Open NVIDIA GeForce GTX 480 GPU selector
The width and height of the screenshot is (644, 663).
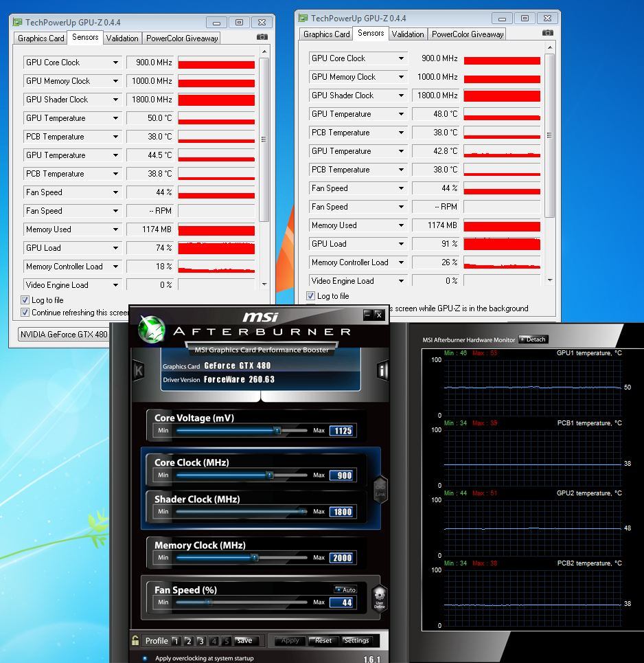click(x=63, y=334)
